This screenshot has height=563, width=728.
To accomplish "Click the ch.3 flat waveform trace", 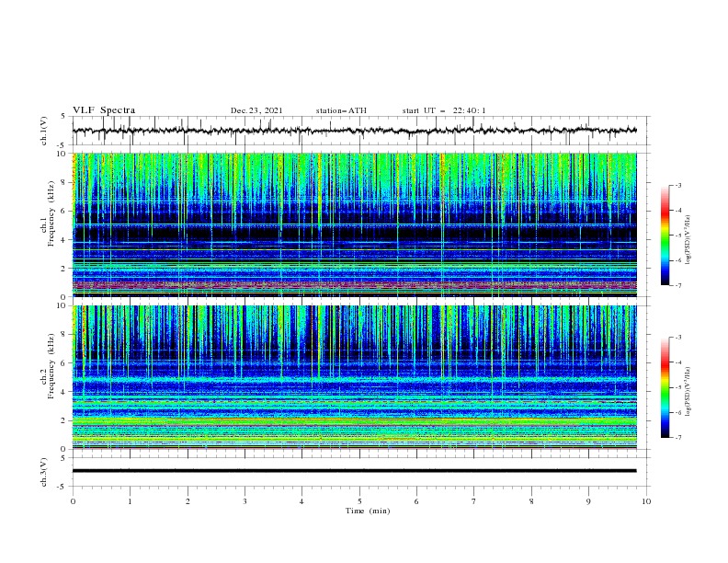I will click(x=354, y=471).
